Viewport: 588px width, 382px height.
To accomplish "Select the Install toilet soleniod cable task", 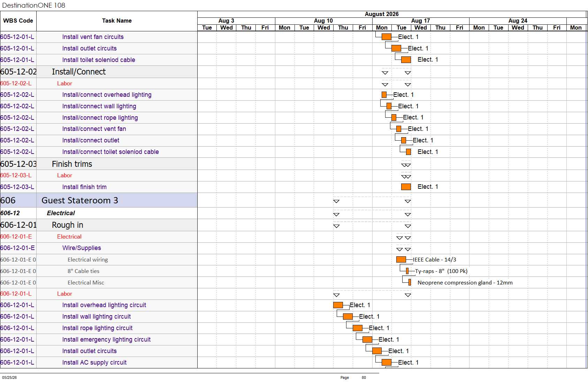I will point(99,60).
